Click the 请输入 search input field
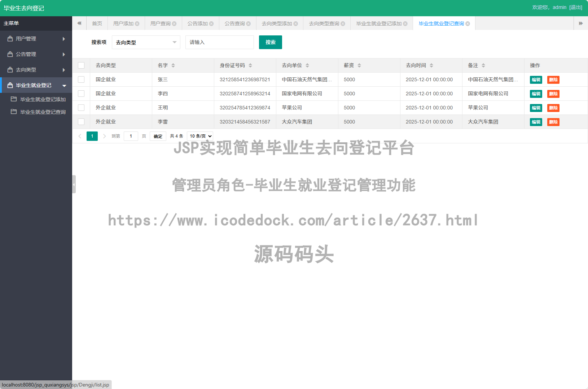588x389 pixels. 219,42
